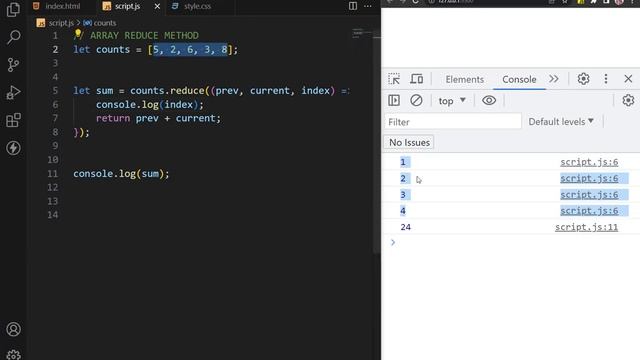
Task: Open the Default levels dropdown
Action: point(561,122)
